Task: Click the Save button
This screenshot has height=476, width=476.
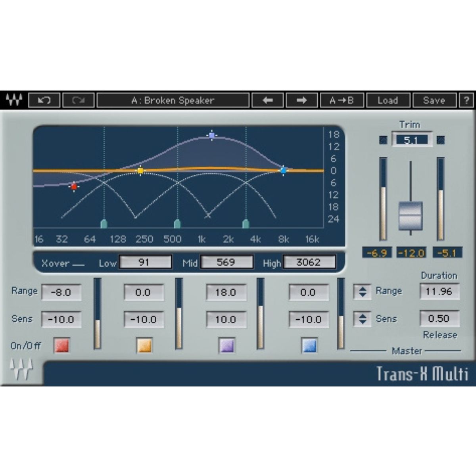Action: coord(434,100)
